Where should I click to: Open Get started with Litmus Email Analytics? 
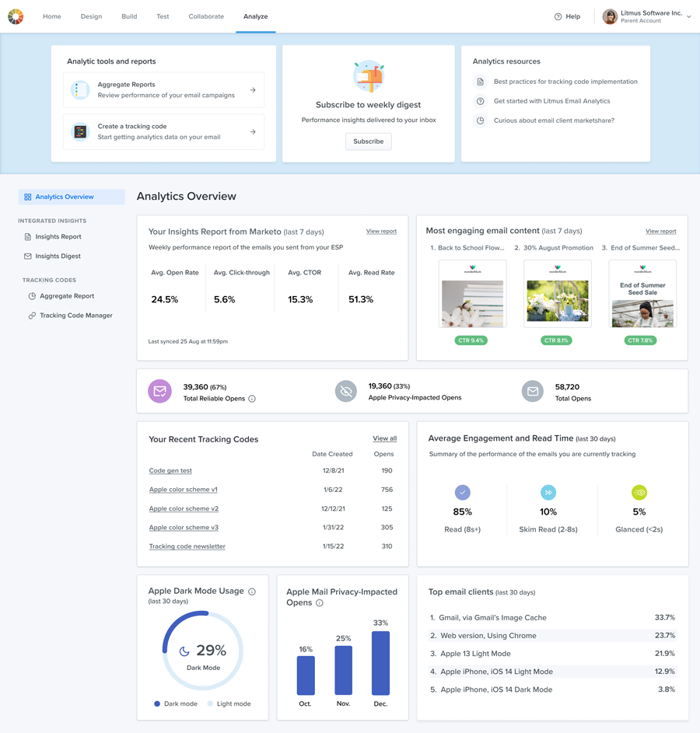(551, 101)
